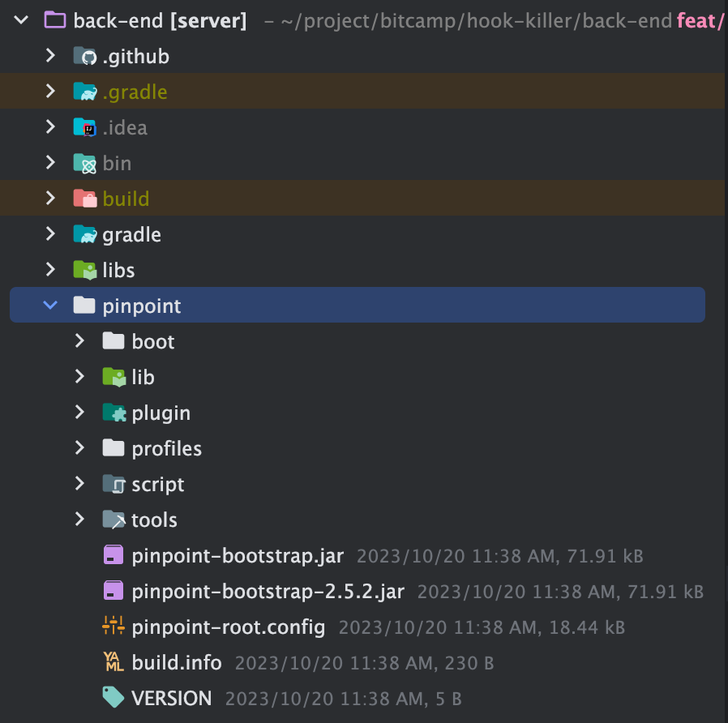The height and width of the screenshot is (723, 728).
Task: Select the pinpoint-root.config file name
Action: tap(229, 627)
